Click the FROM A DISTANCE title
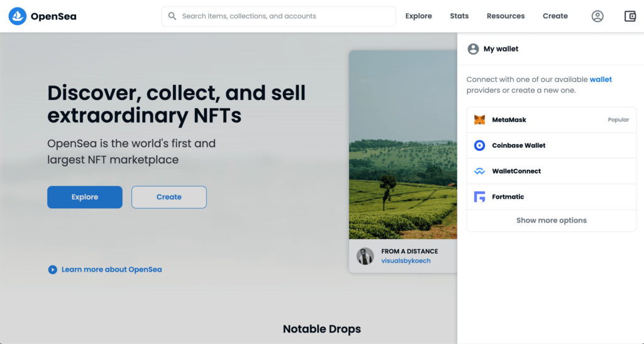 409,251
